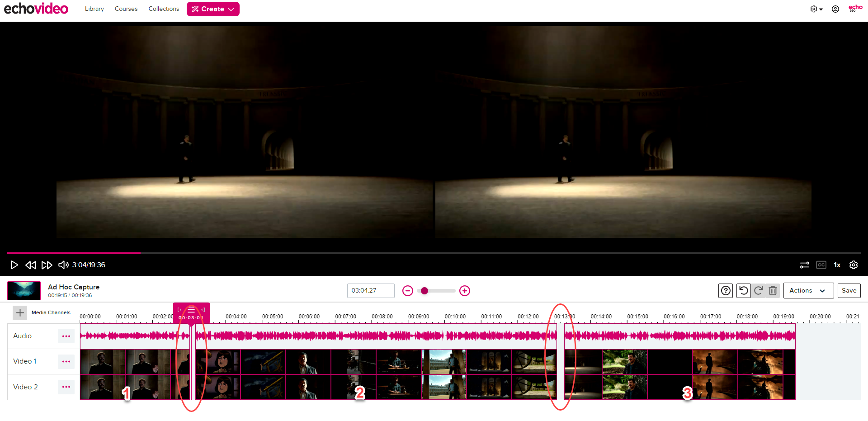Zoom in timeline with plus icon
This screenshot has width=868, height=421.
[x=465, y=291]
